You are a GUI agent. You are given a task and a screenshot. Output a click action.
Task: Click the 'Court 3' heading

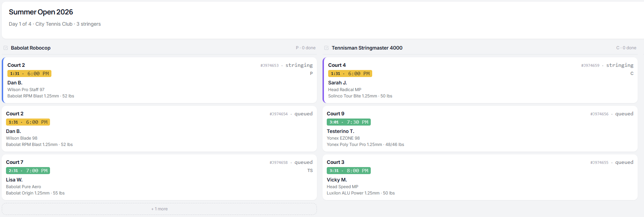pyautogui.click(x=336, y=162)
